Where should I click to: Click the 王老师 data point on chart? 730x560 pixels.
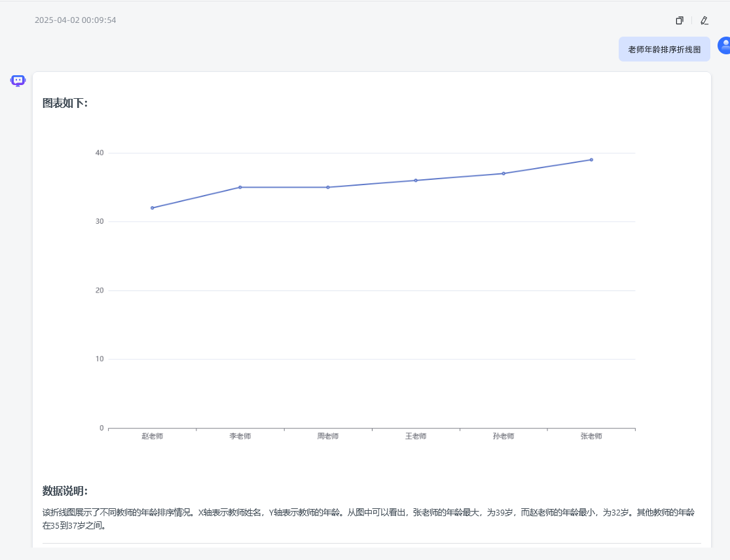416,181
